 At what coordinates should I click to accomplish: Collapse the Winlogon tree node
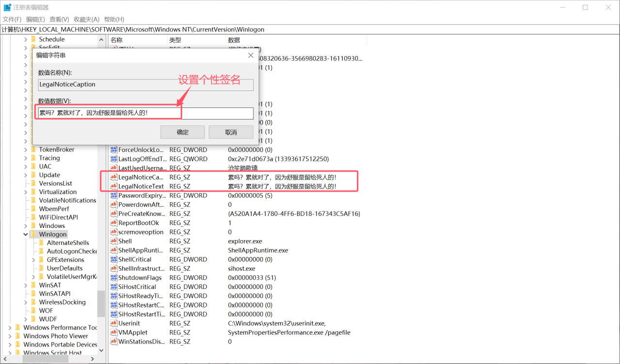tap(26, 234)
